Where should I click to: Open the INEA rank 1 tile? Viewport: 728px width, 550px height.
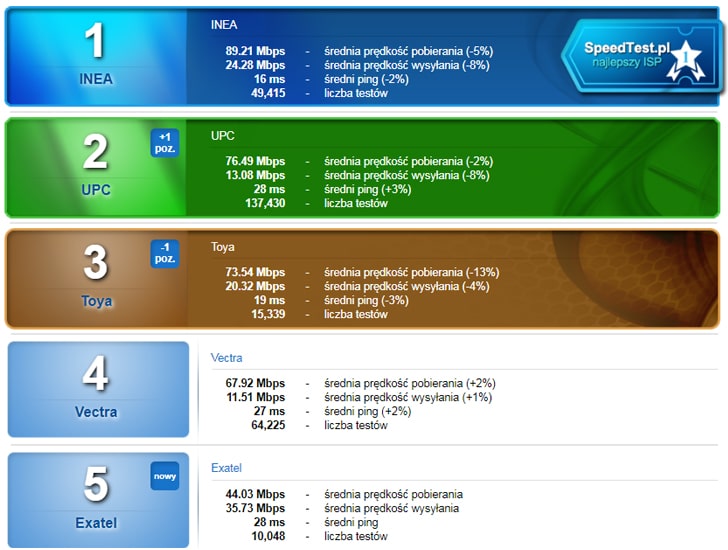point(96,56)
